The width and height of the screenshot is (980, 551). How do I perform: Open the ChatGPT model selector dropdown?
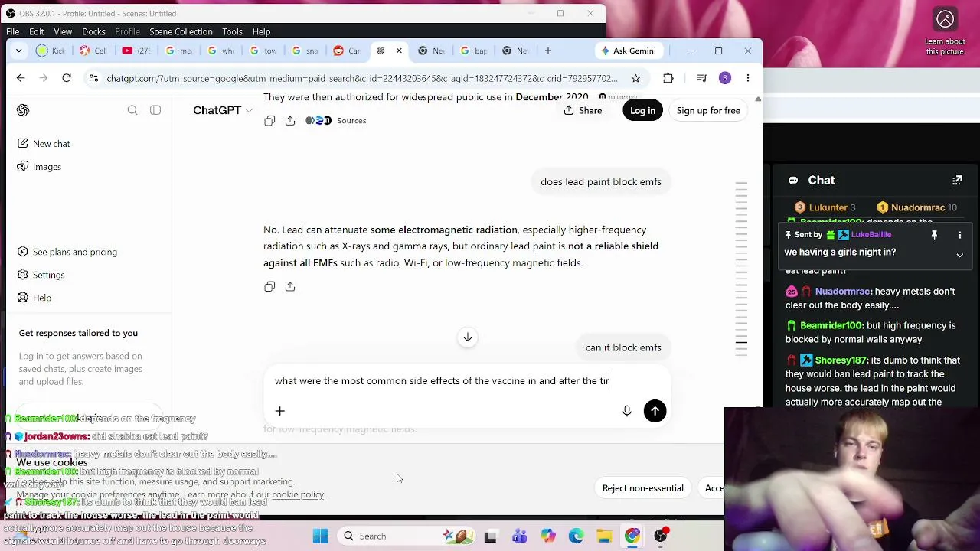(223, 110)
